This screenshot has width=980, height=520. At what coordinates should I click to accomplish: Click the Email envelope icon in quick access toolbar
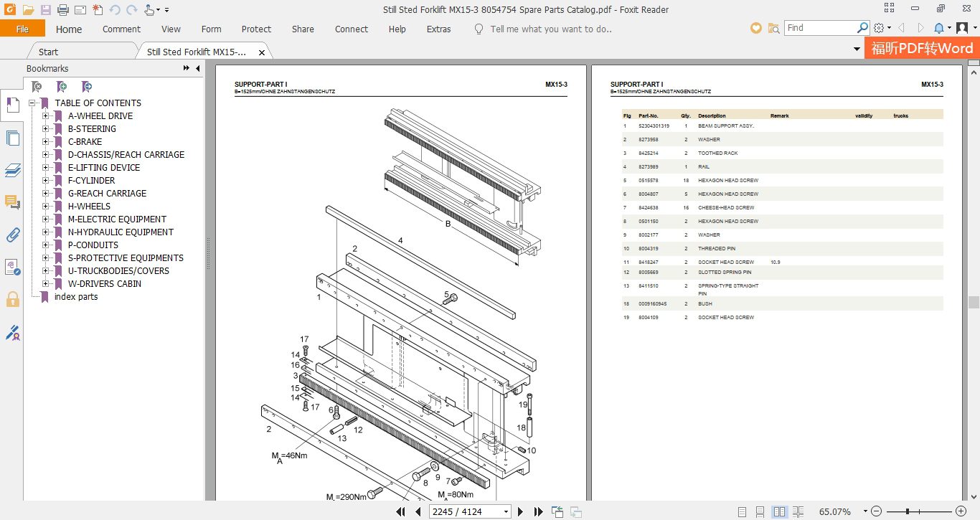coord(80,10)
